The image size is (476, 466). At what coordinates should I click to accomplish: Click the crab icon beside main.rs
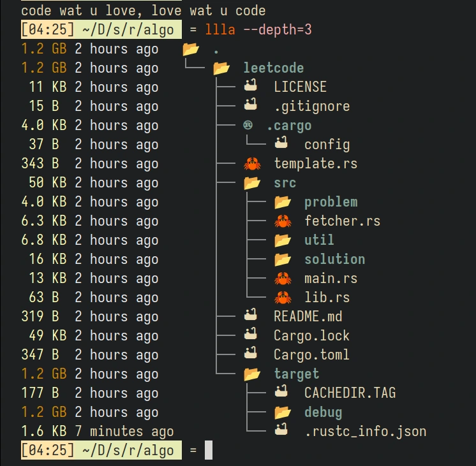point(282,279)
